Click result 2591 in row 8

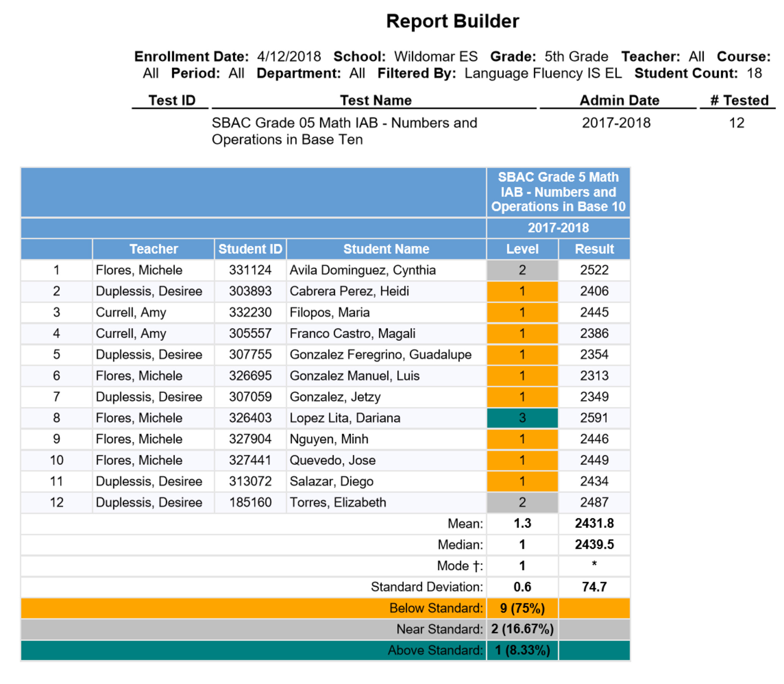(594, 418)
